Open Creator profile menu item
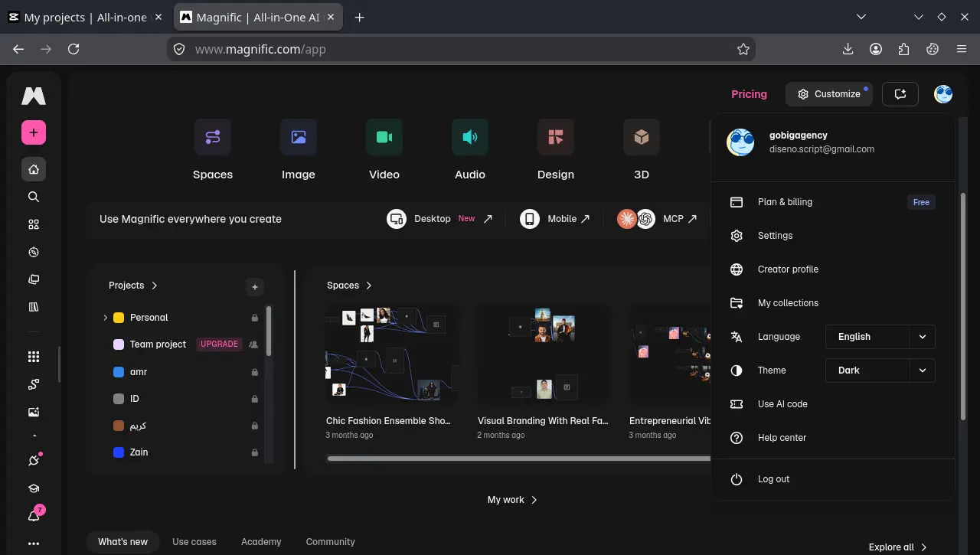Screen dimensions: 980x555 click(832, 269)
